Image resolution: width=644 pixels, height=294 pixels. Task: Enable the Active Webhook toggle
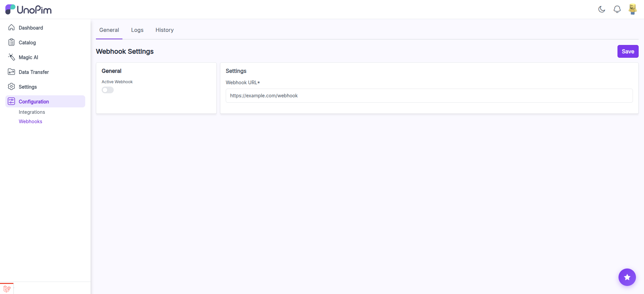[108, 90]
